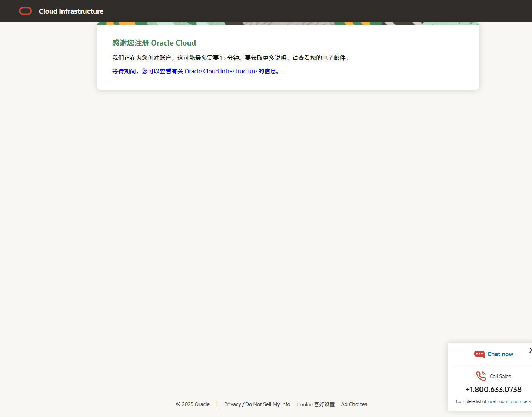Click the red Chat now speech bubble icon
Screen dimensions: 532x417
[479, 354]
